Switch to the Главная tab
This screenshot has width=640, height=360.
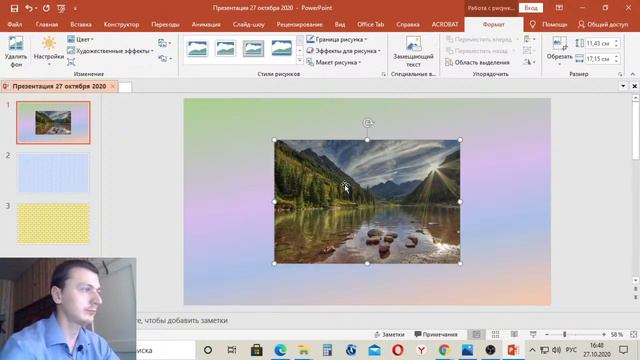pos(47,24)
